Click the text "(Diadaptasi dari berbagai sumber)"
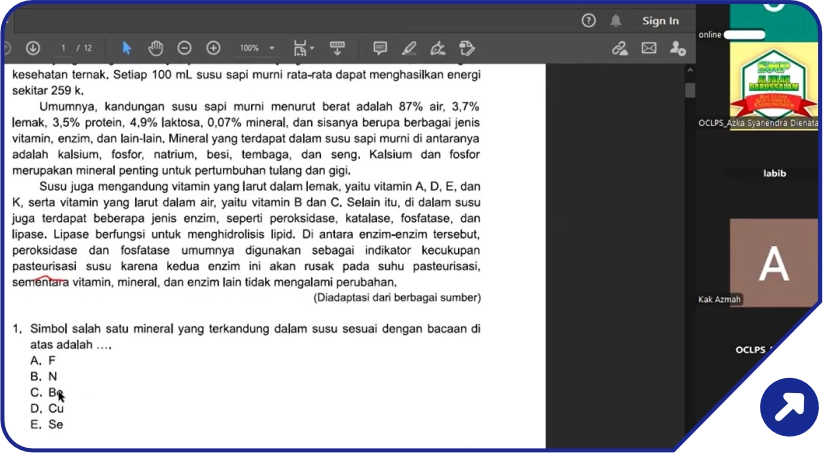 [397, 298]
